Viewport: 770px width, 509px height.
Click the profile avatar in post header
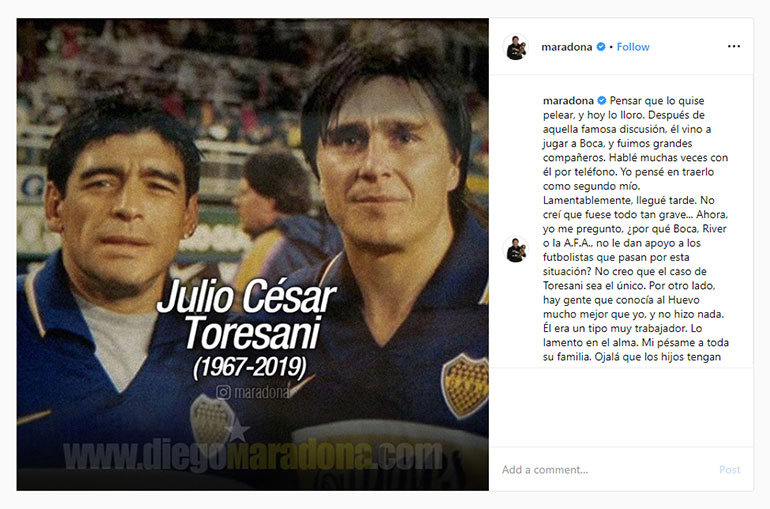(516, 47)
